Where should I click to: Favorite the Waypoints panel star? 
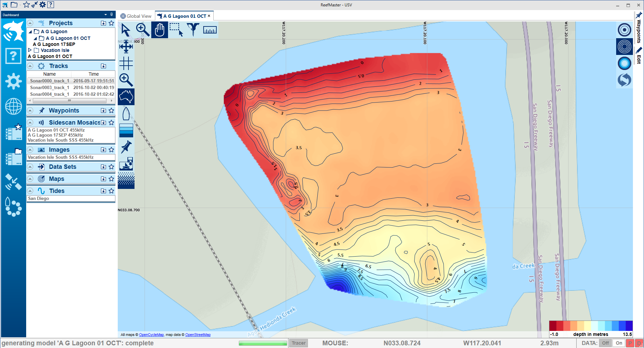click(111, 111)
